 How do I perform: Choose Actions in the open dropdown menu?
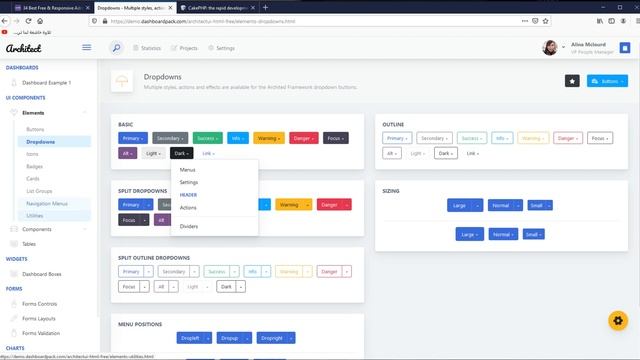pyautogui.click(x=188, y=207)
